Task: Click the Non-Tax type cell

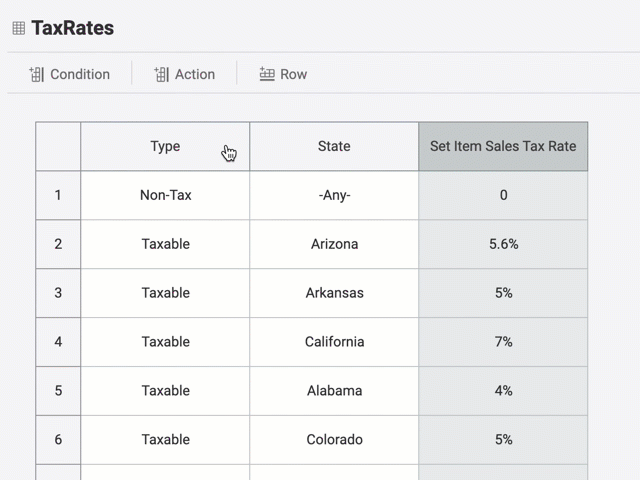Action: 165,195
